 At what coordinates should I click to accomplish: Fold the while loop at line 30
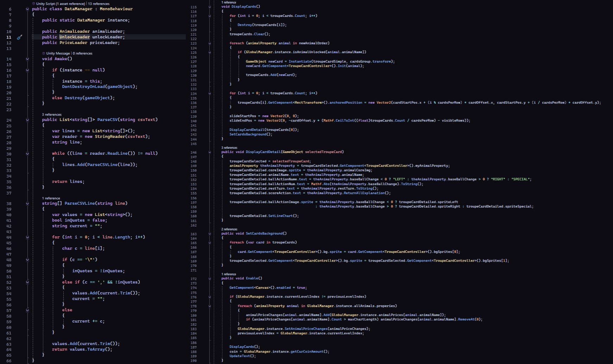pos(27,154)
